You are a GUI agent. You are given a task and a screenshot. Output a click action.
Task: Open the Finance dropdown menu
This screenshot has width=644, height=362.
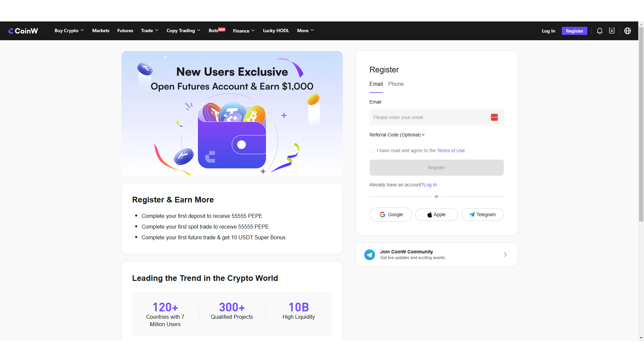244,31
